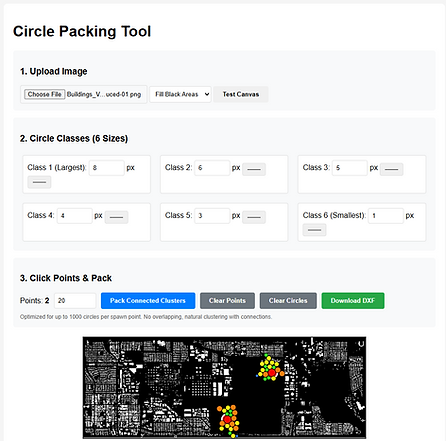Focus the Class 6 (Smallest) size field
Screen dimensions: 446x441
(386, 216)
